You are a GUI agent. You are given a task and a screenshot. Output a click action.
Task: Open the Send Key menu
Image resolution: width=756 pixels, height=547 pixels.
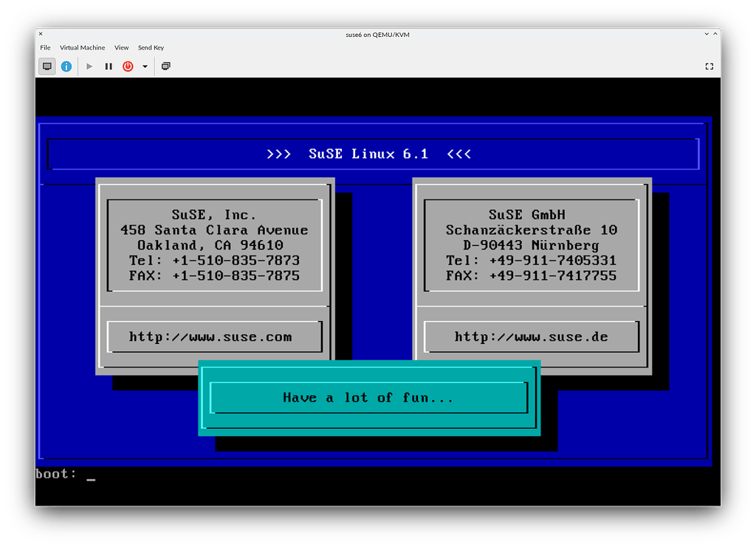[x=151, y=48]
